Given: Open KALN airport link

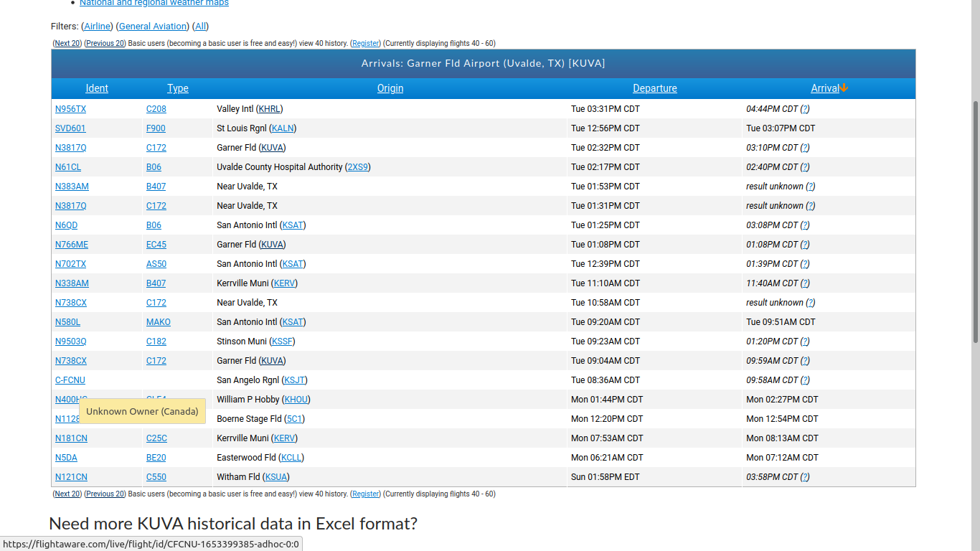Looking at the screenshot, I should coord(283,128).
